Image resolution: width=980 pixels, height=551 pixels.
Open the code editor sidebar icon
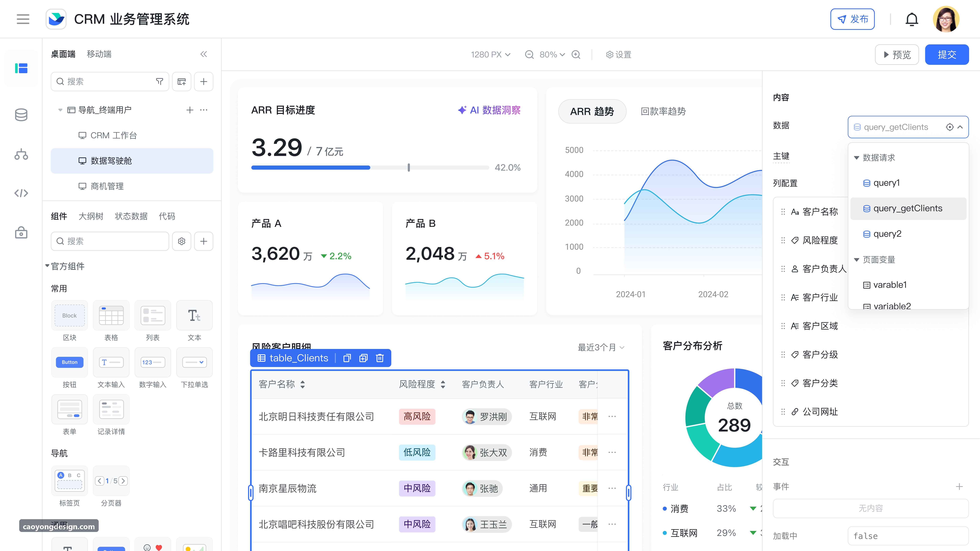coord(21,193)
